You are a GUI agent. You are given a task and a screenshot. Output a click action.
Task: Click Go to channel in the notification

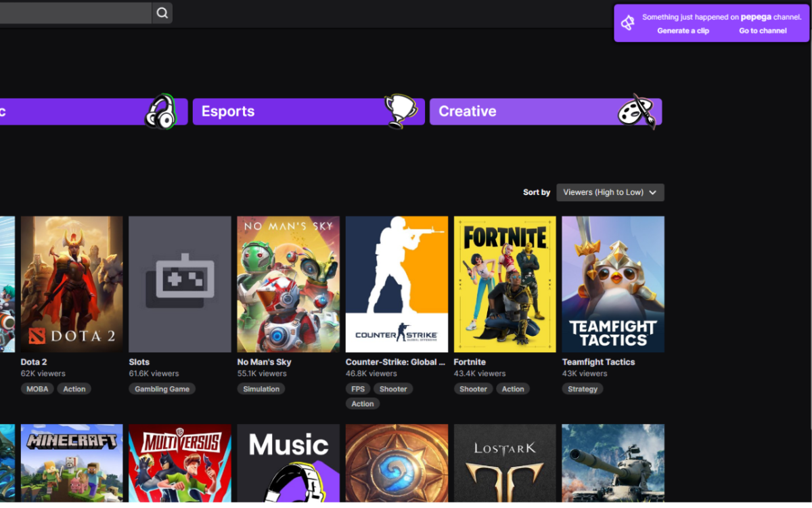pos(763,30)
